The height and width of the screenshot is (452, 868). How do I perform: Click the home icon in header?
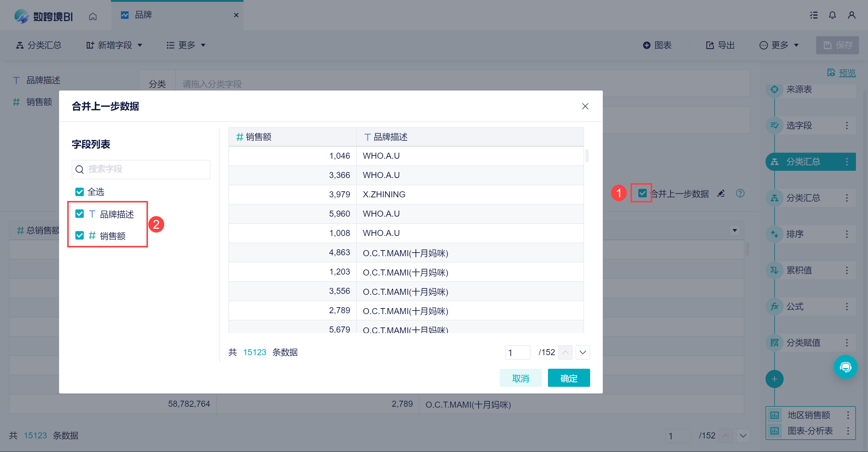(x=93, y=16)
